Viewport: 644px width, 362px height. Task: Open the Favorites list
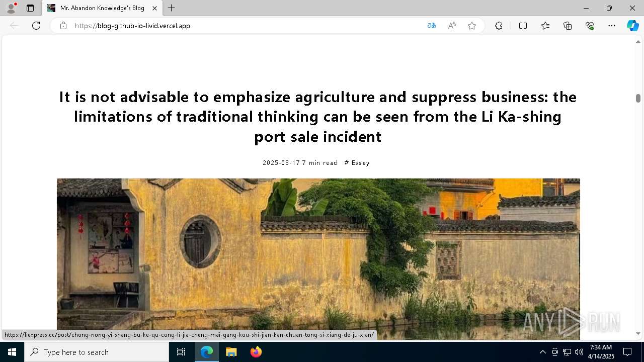point(545,26)
